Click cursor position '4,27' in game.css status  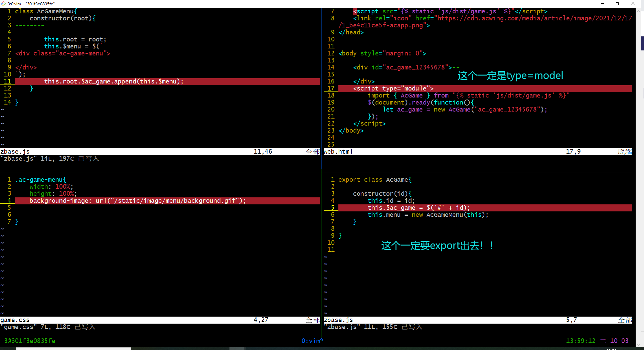click(x=261, y=320)
